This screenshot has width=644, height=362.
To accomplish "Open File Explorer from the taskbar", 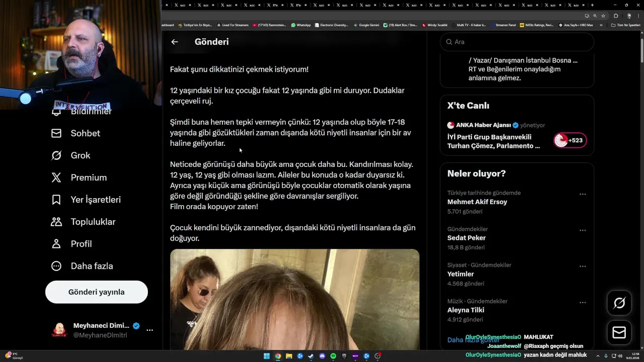I will [x=289, y=356].
